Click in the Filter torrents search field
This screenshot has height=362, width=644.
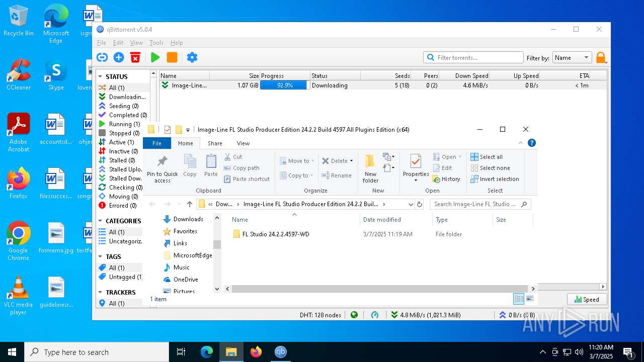coord(473,57)
